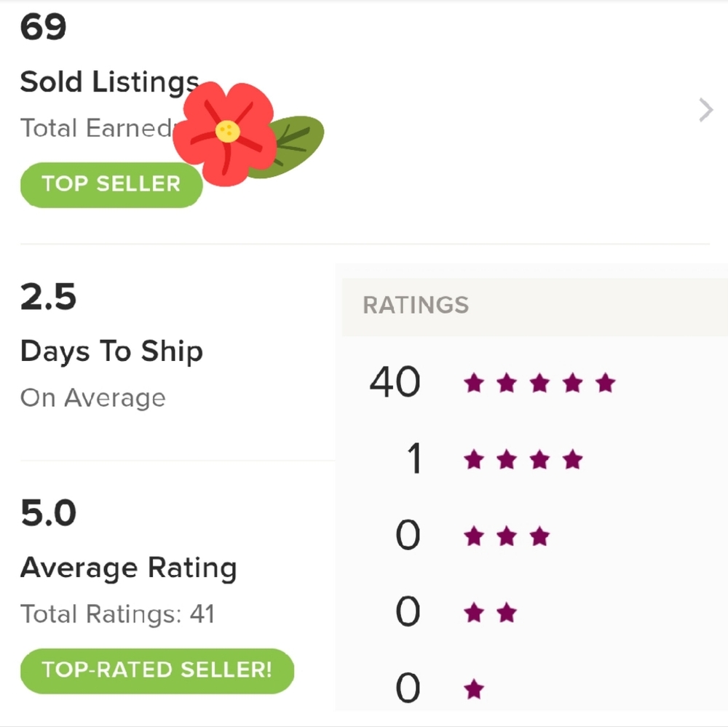Image resolution: width=728 pixels, height=727 pixels.
Task: Open the RATINGS section header
Action: click(415, 306)
